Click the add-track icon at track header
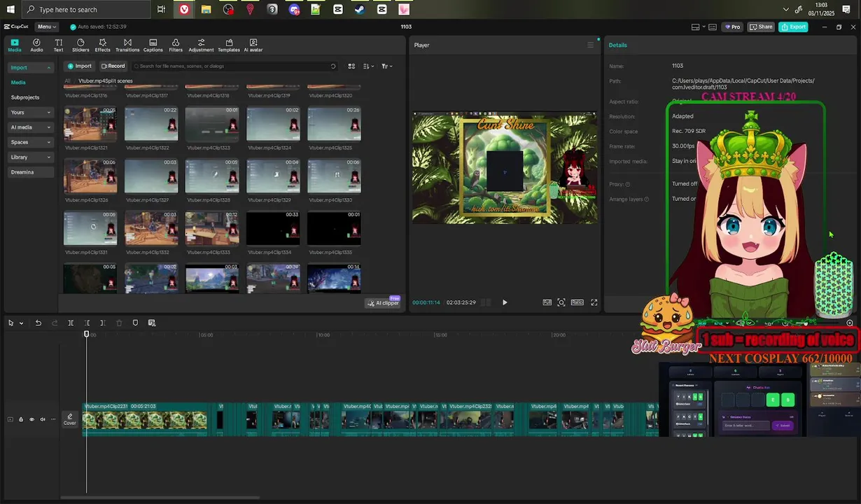The image size is (861, 504). [10, 419]
